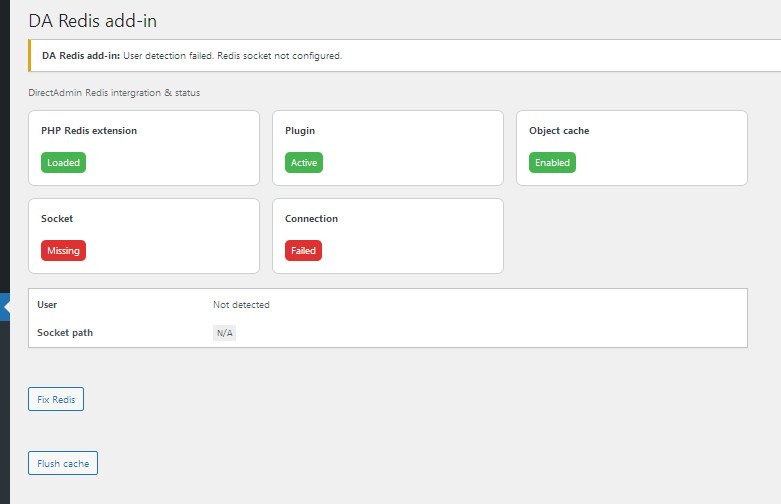Click the Fix Redis button
The height and width of the screenshot is (504, 781).
(56, 399)
